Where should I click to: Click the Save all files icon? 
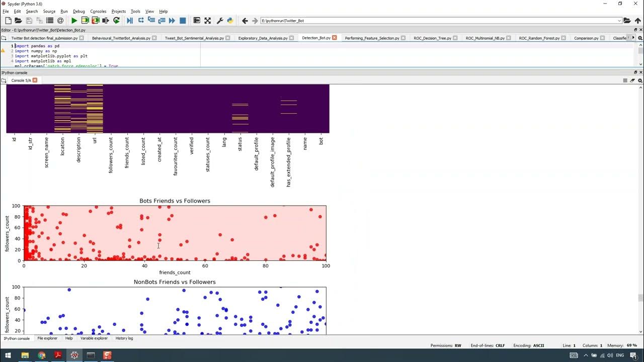pos(39,21)
